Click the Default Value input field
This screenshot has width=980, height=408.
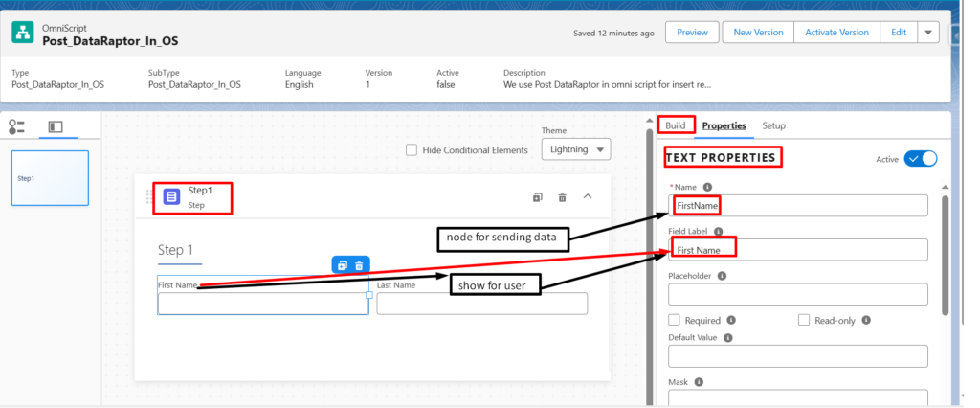(x=798, y=356)
